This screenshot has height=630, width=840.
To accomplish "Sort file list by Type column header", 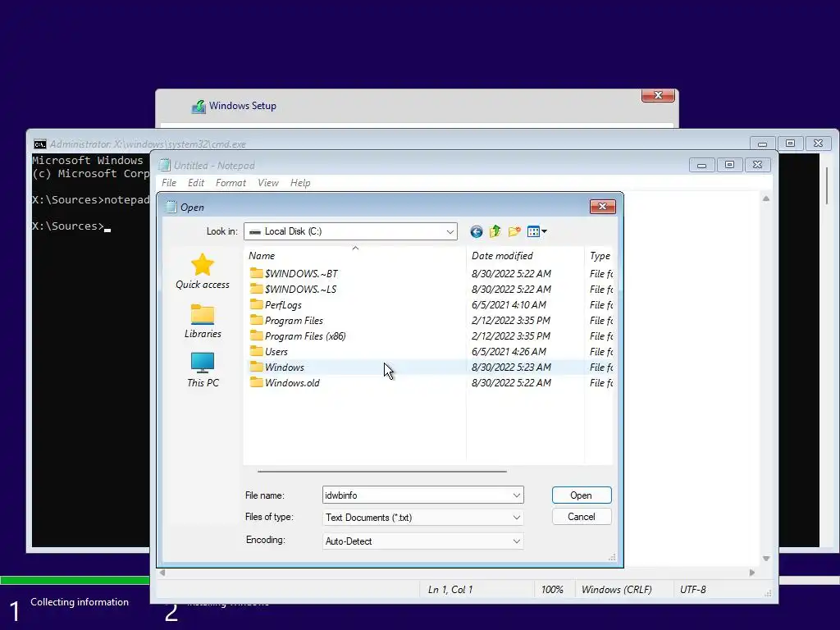I will (599, 256).
